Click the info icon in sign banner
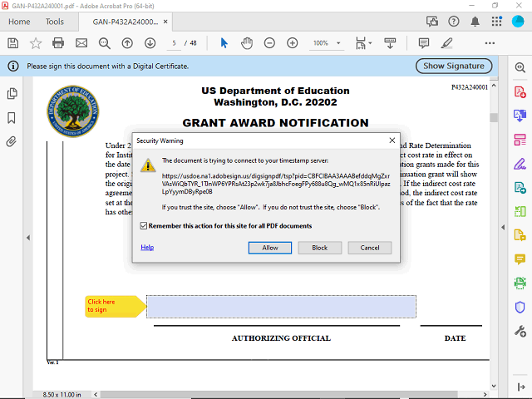 pyautogui.click(x=13, y=66)
